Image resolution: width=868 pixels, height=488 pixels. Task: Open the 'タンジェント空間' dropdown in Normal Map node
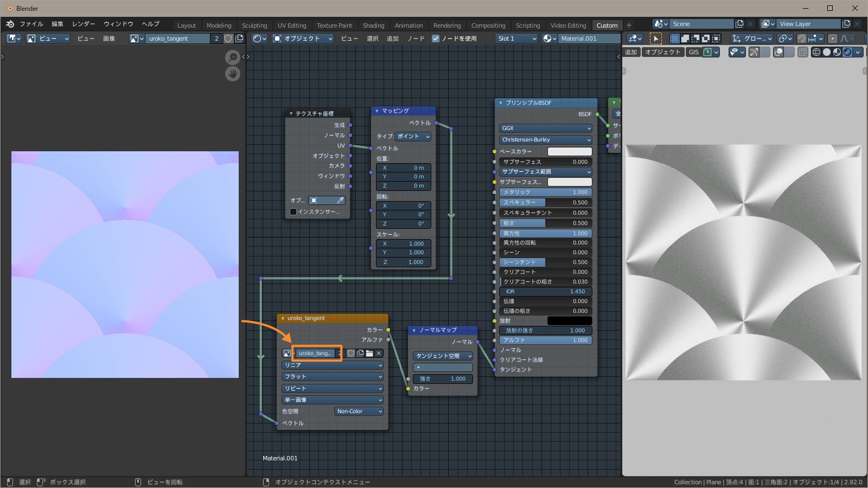click(x=443, y=356)
